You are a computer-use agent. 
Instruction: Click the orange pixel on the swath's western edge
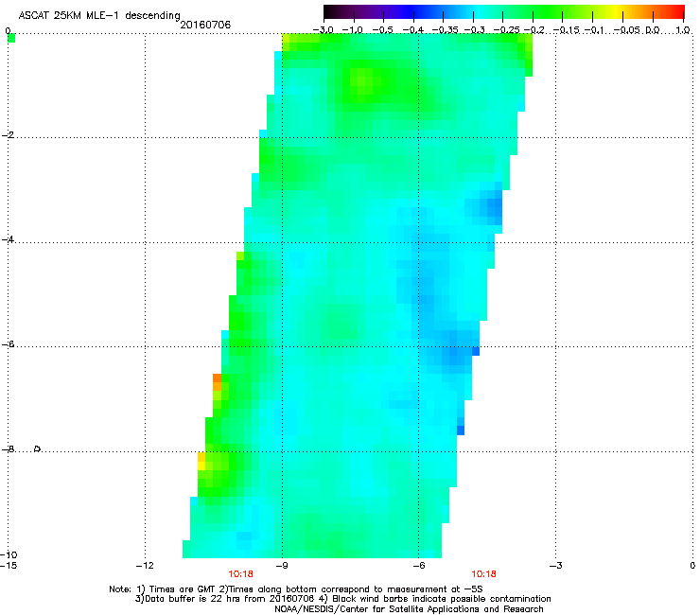(x=217, y=378)
